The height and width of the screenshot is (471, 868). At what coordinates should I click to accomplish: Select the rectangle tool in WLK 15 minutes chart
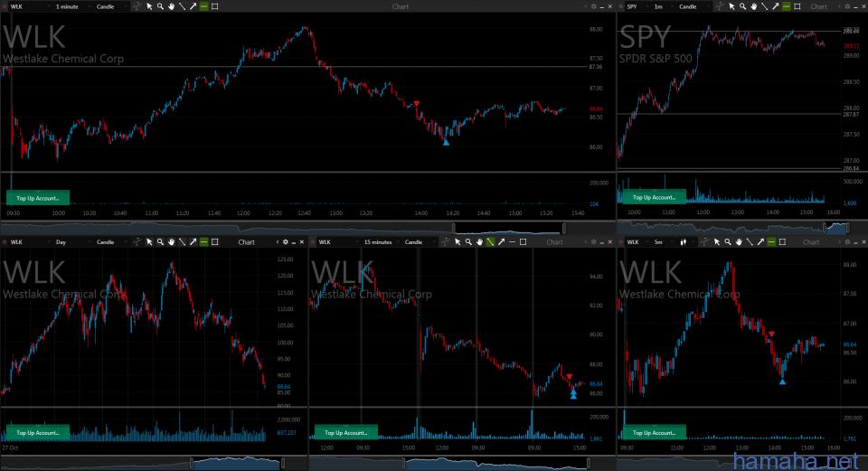(x=524, y=242)
